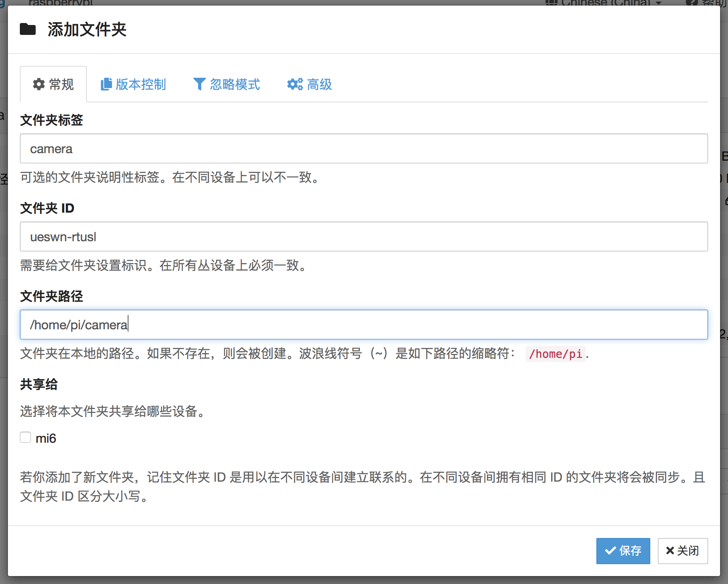Click the X icon inside 关闭 button
The image size is (728, 584).
point(670,551)
